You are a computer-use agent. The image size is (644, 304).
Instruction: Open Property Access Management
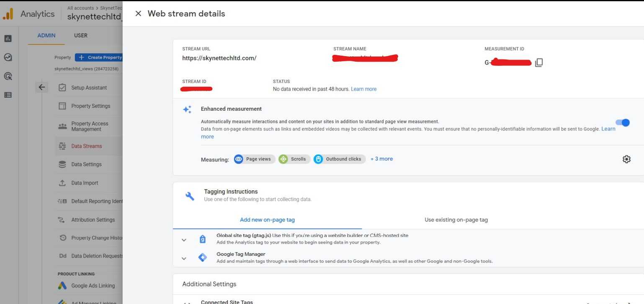(89, 126)
